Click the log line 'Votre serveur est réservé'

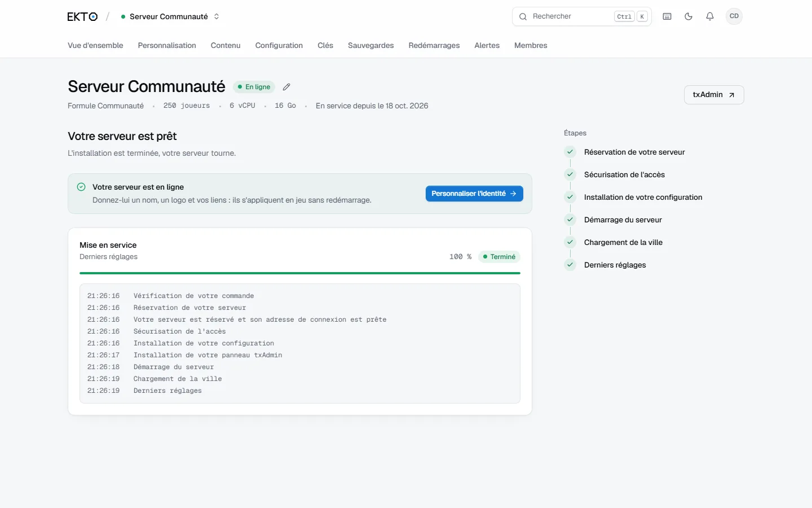pyautogui.click(x=260, y=319)
